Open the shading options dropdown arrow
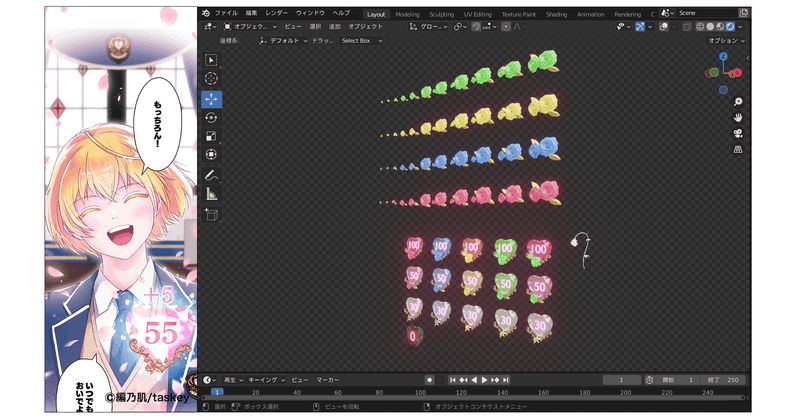 click(740, 27)
